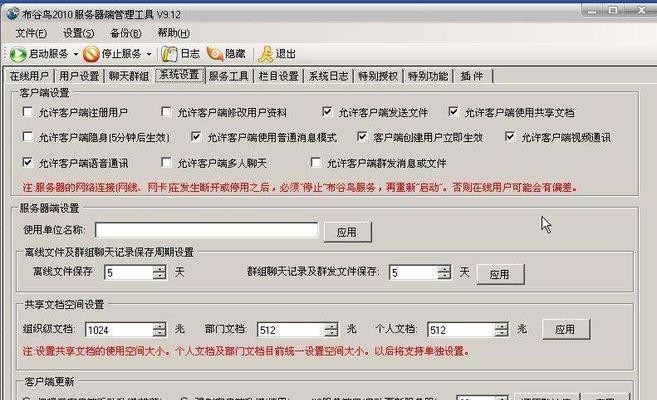Open the 帮助(H) menu
This screenshot has height=400, width=657.
click(x=173, y=33)
